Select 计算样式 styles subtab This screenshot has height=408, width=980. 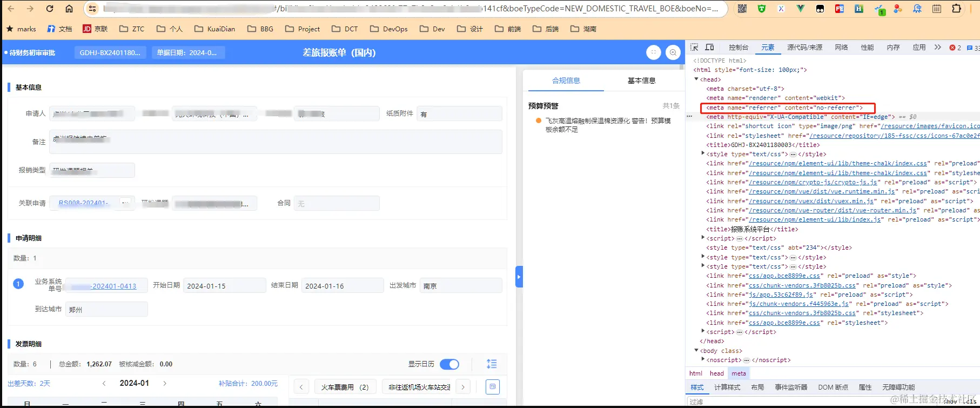[727, 387]
